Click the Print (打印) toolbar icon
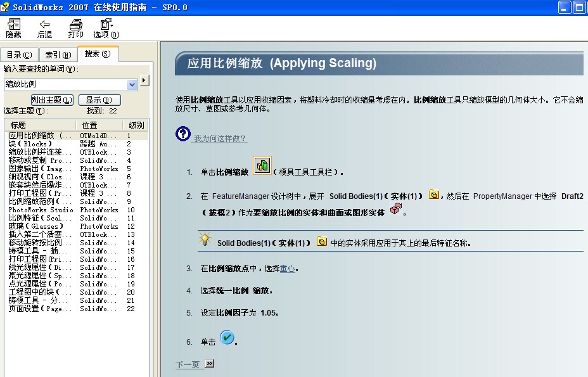Screen dimensions: 588x377 [x=76, y=29]
